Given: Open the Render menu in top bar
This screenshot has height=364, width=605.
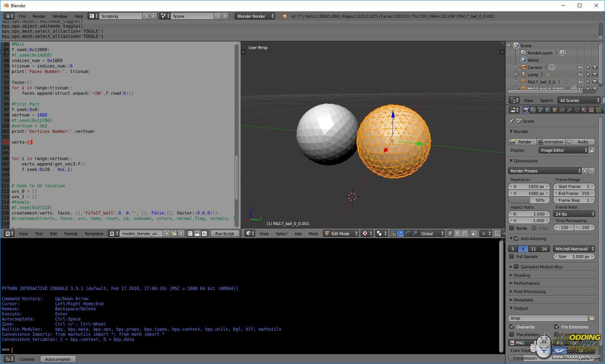Looking at the screenshot, I should [39, 16].
